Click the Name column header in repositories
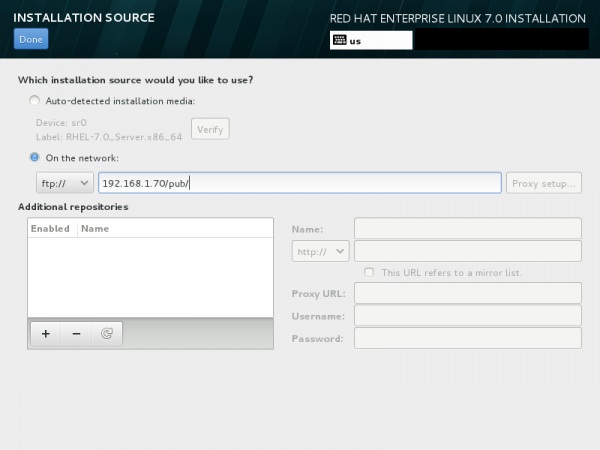600x450 pixels. point(95,228)
